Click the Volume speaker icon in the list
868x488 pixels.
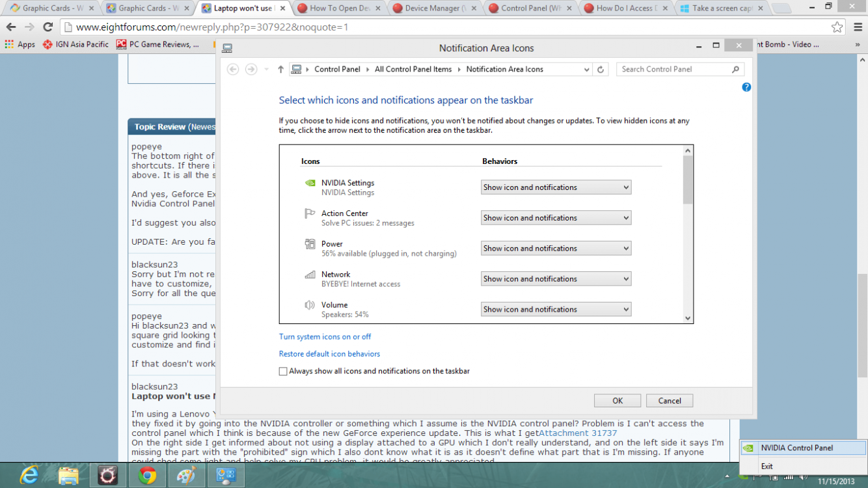(x=310, y=305)
